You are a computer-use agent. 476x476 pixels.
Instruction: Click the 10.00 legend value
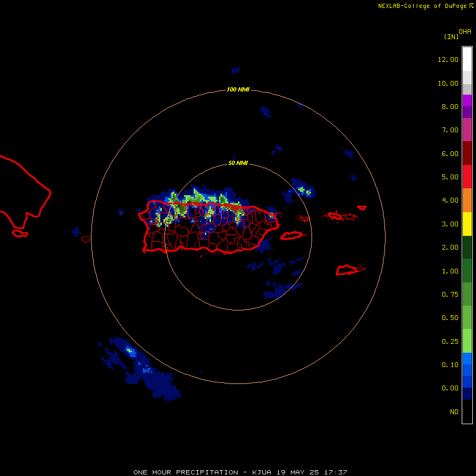point(448,83)
